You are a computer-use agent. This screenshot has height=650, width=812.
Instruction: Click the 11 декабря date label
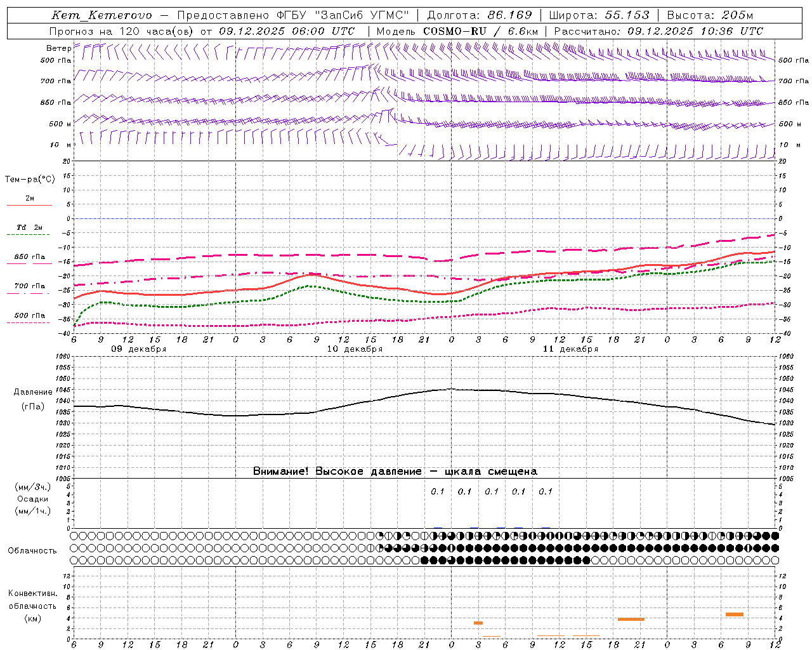tap(570, 349)
